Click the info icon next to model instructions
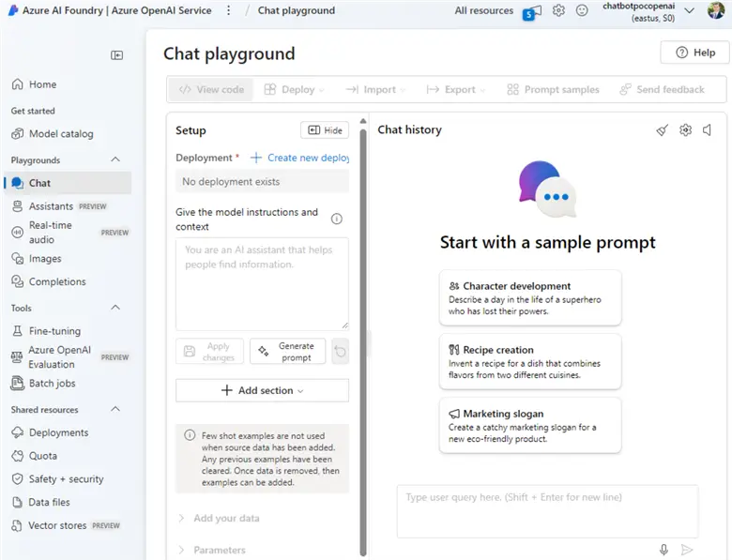This screenshot has height=560, width=732. click(x=337, y=219)
